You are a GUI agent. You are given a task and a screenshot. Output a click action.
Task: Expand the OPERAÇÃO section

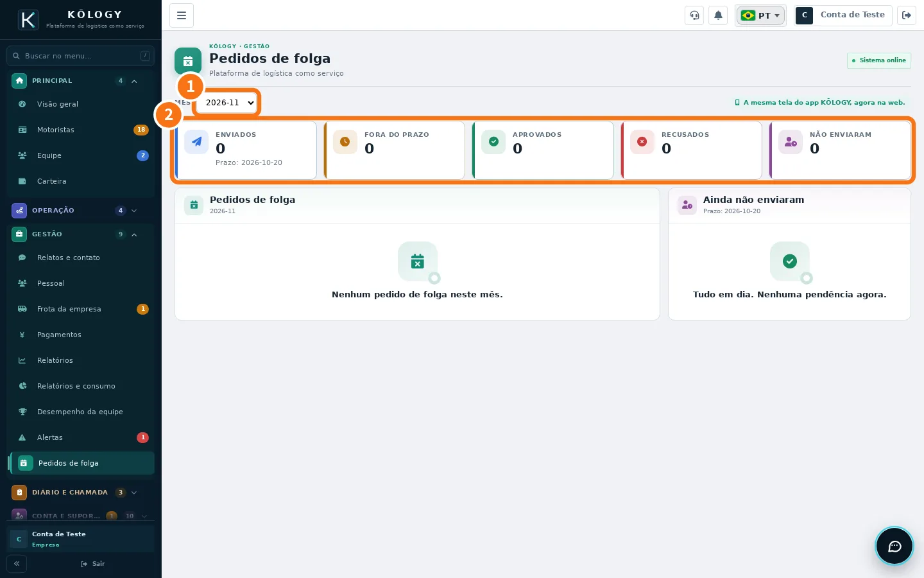[x=81, y=211]
